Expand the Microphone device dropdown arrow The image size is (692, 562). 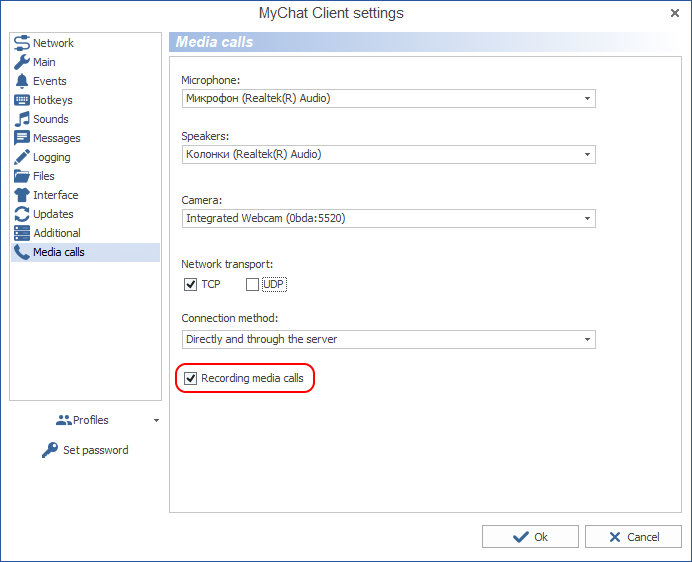[587, 98]
